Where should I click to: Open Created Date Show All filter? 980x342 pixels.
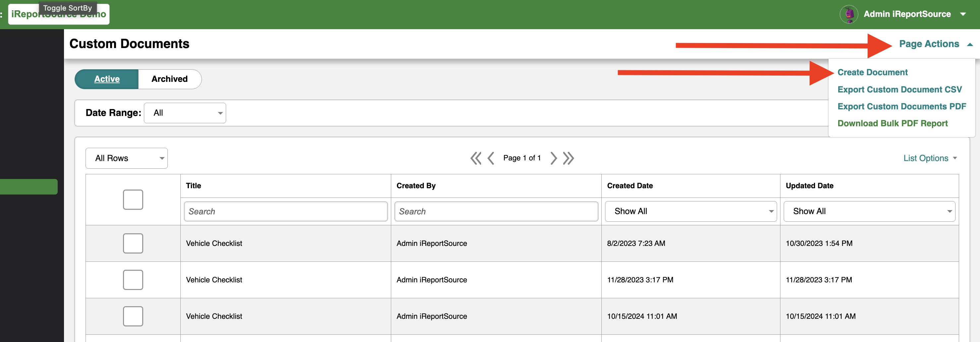(x=691, y=211)
